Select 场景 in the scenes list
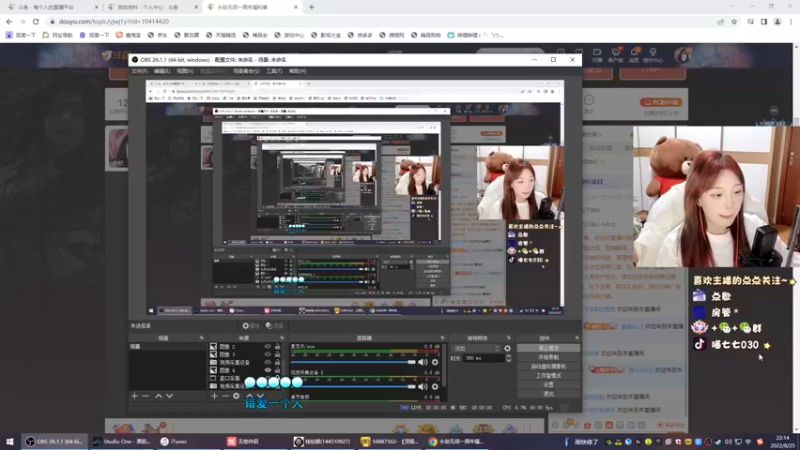The height and width of the screenshot is (450, 800). coord(167,346)
